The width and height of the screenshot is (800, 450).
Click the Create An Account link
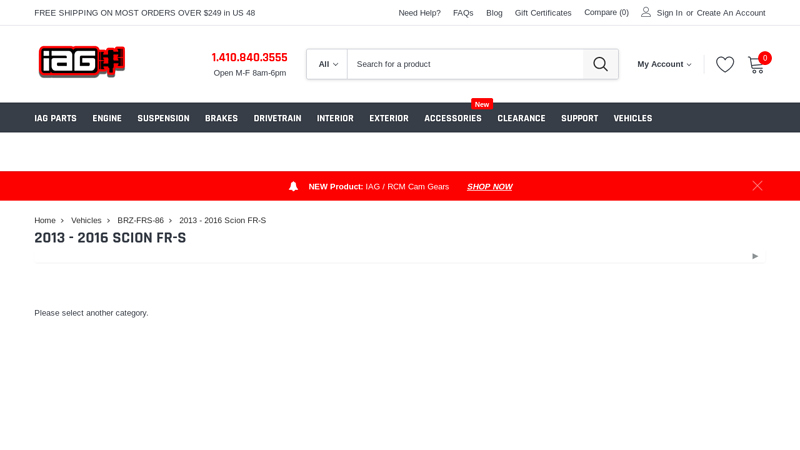point(730,13)
